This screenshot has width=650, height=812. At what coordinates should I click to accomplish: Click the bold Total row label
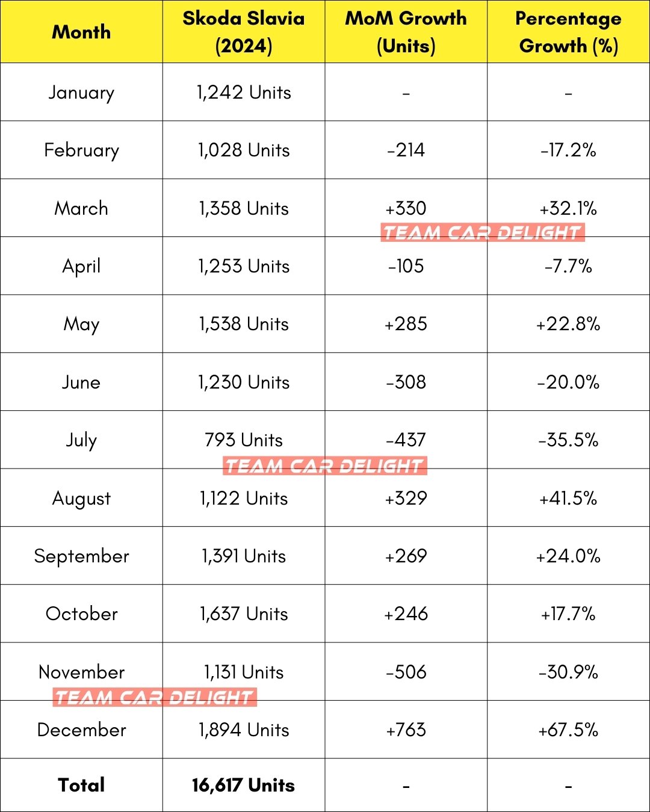pos(81,786)
